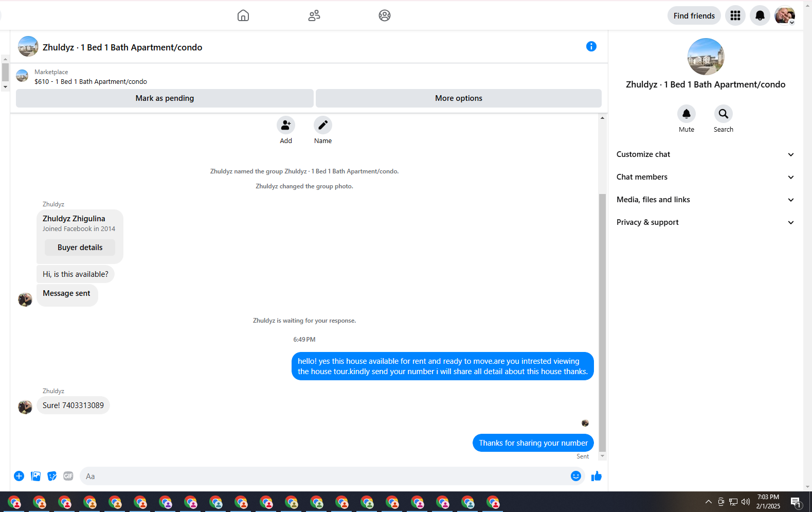Click the chat messages scrollbar
This screenshot has height=512, width=812.
[x=602, y=323]
